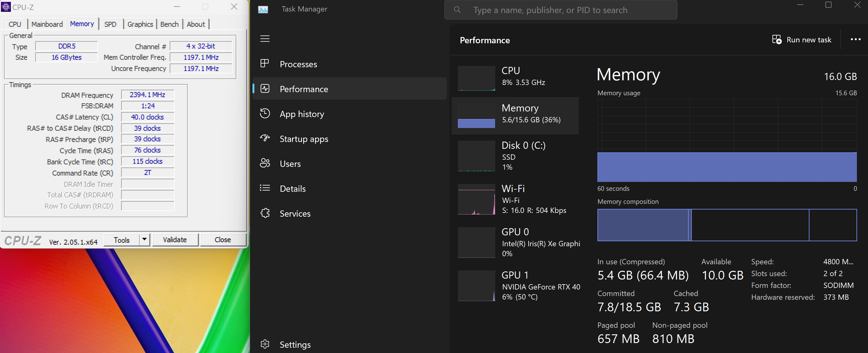Open the Graphics tab in CPU-Z
The height and width of the screenshot is (353, 868).
140,24
